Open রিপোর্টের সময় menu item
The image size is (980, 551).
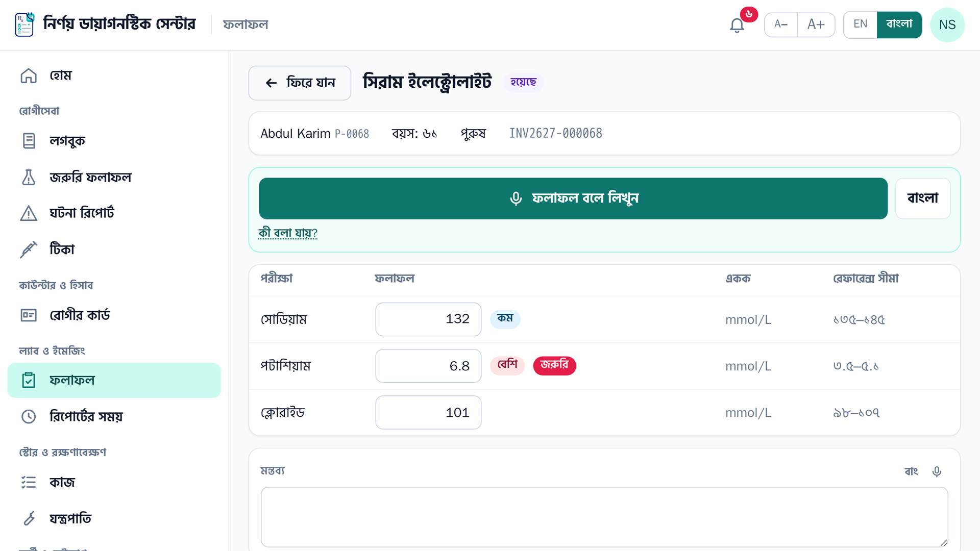(x=114, y=416)
